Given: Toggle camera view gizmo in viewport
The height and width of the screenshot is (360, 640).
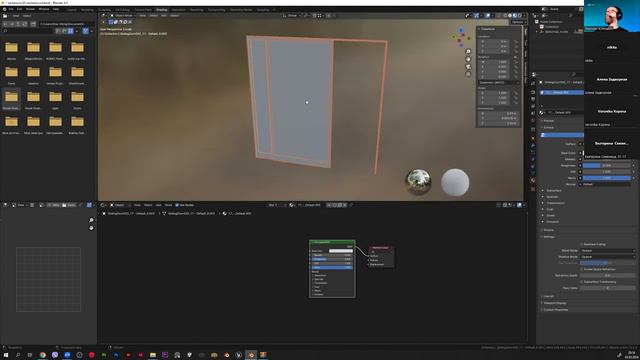Looking at the screenshot, I should pos(468,67).
